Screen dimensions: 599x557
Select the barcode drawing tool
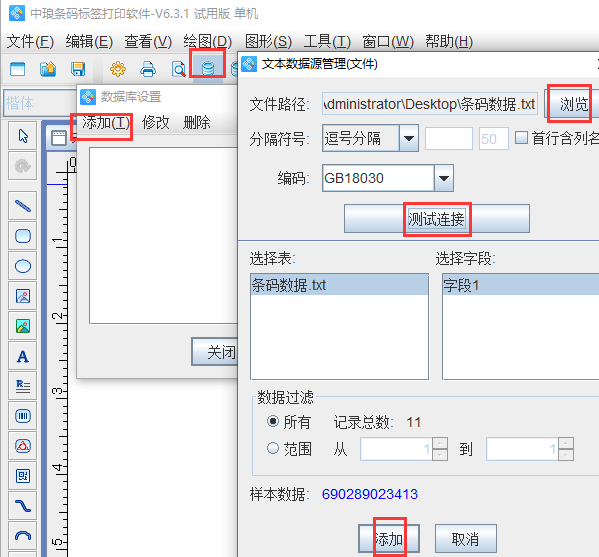click(23, 416)
